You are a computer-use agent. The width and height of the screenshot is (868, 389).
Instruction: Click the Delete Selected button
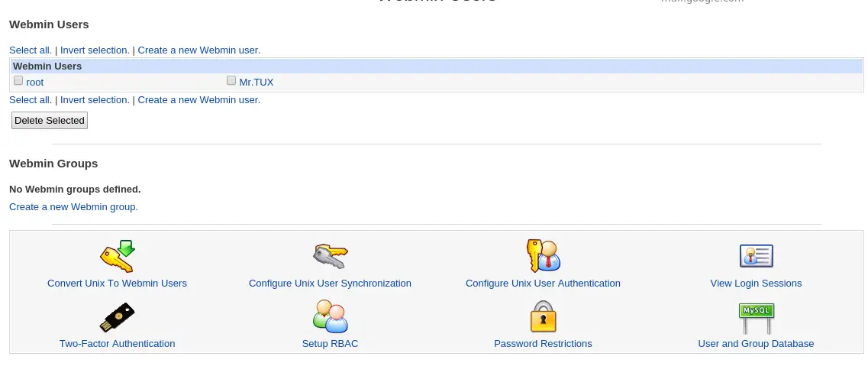(x=50, y=120)
